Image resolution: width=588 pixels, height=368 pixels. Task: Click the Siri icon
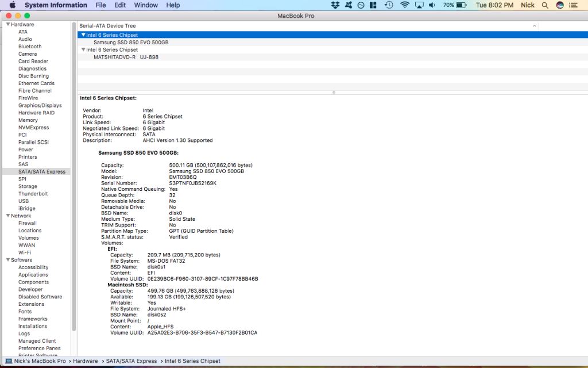click(560, 5)
